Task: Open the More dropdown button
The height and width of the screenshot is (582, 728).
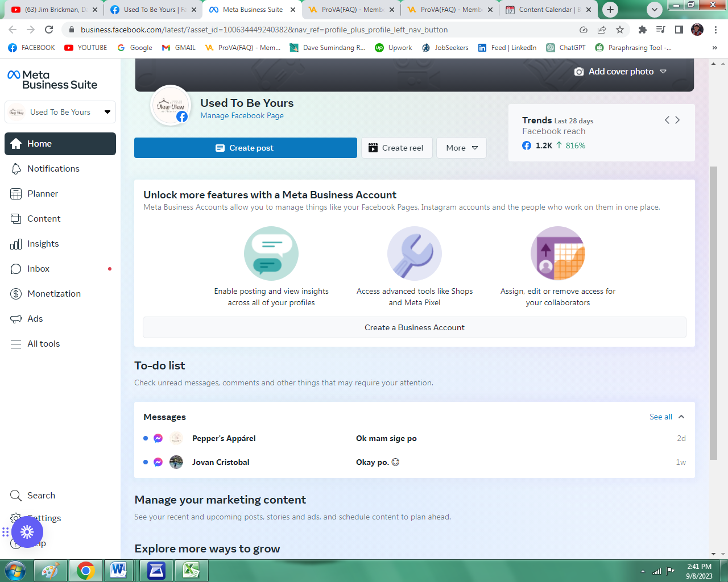Action: point(461,148)
